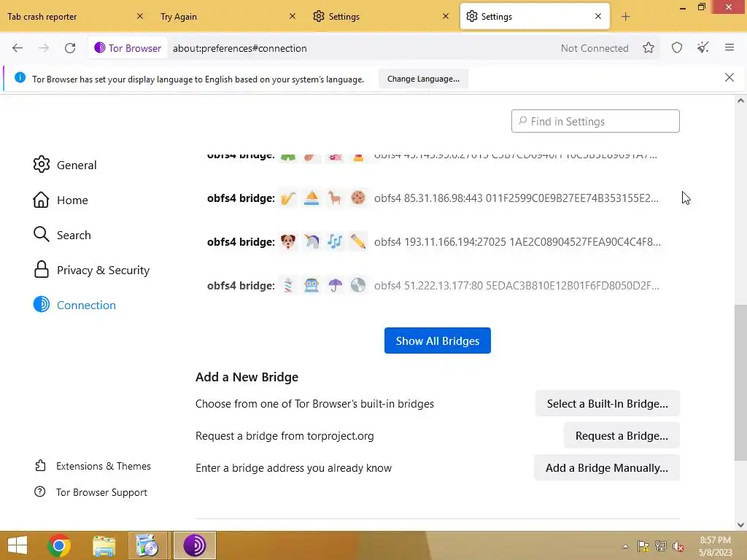Select bridge address obfs4 85.31.186.98:443
This screenshot has height=560, width=747.
(516, 198)
